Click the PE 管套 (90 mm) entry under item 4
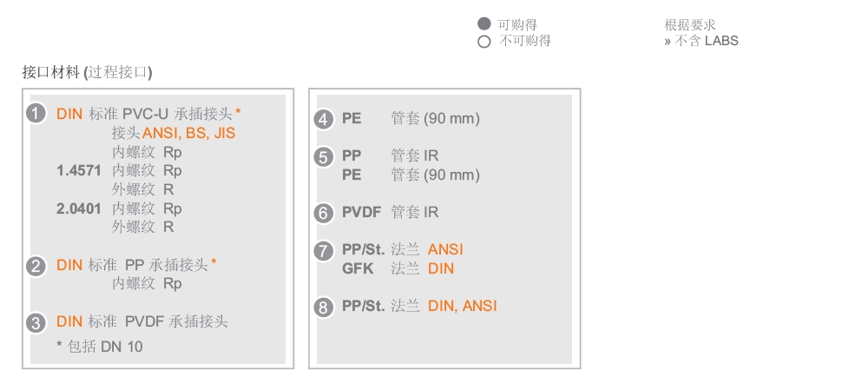This screenshot has width=868, height=383. pos(411,119)
